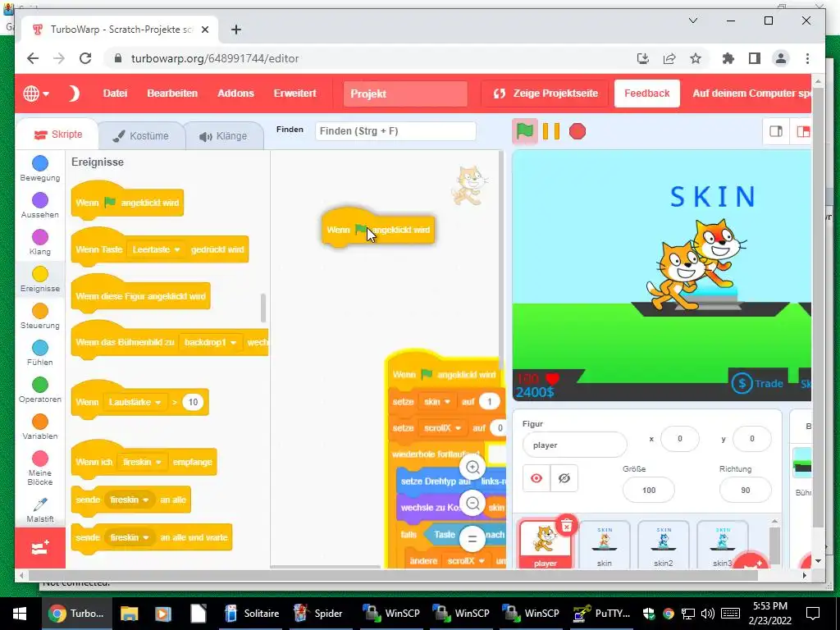Select the Klang block category
The image size is (840, 630).
point(40,242)
